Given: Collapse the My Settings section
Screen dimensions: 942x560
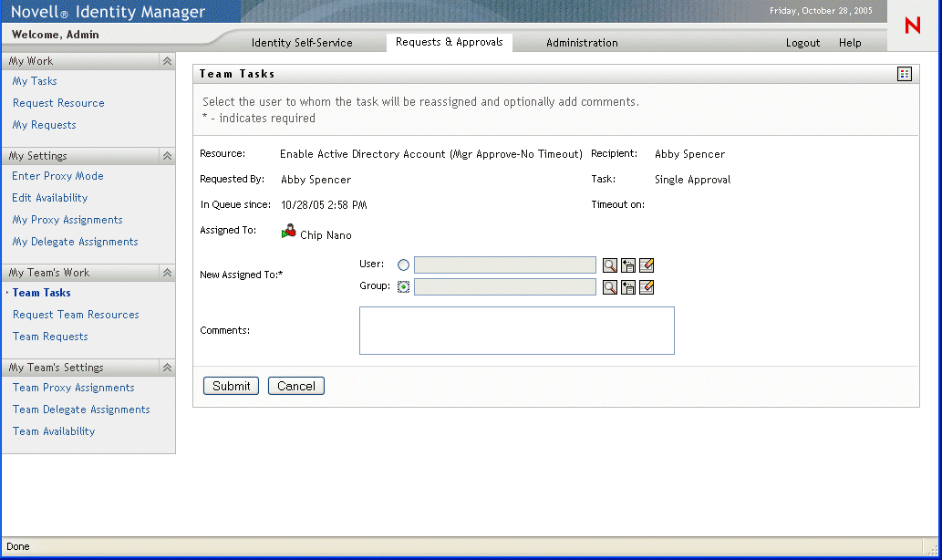Looking at the screenshot, I should [167, 156].
